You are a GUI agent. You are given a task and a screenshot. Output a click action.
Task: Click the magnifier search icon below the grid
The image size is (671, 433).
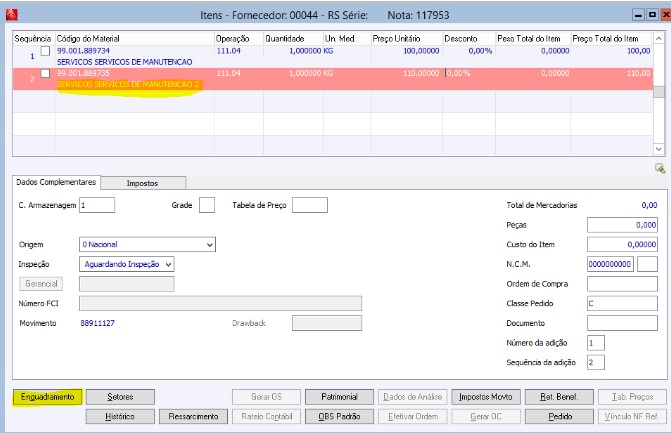point(659,168)
